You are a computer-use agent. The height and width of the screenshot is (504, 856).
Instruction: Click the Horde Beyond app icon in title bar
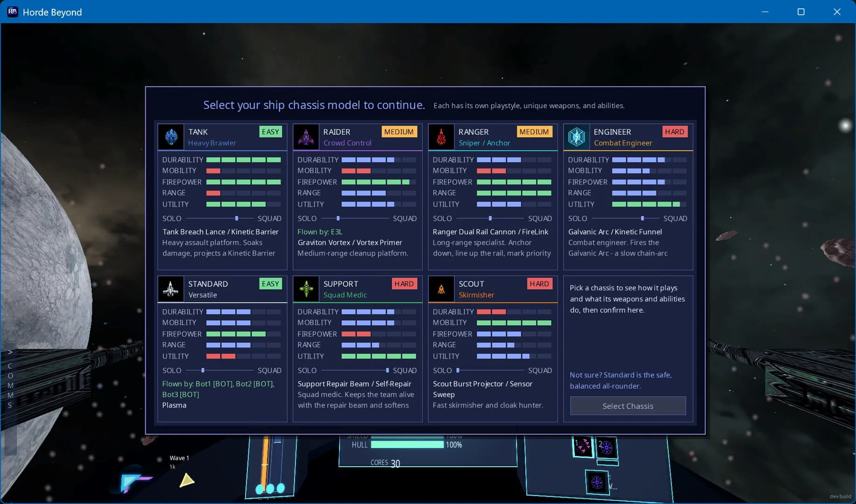(13, 12)
